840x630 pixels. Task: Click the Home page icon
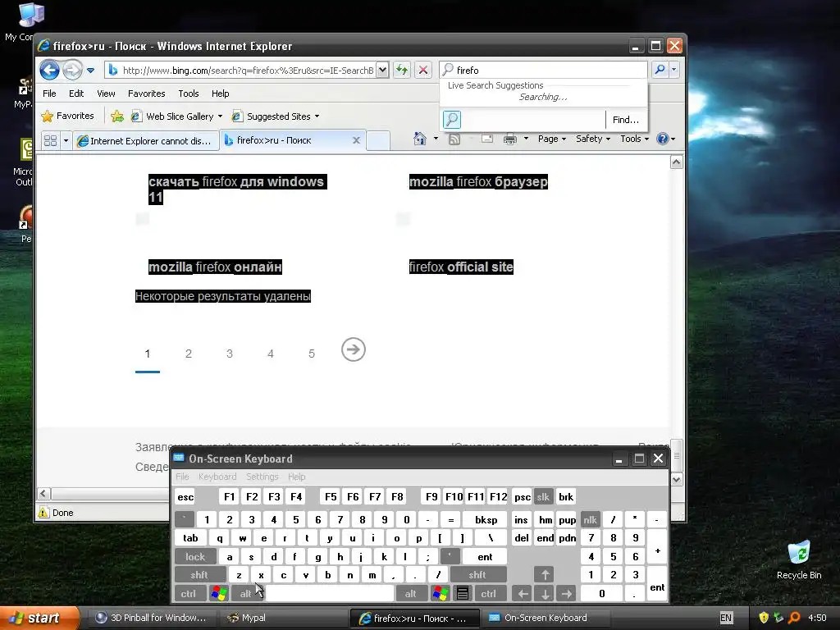coord(420,139)
